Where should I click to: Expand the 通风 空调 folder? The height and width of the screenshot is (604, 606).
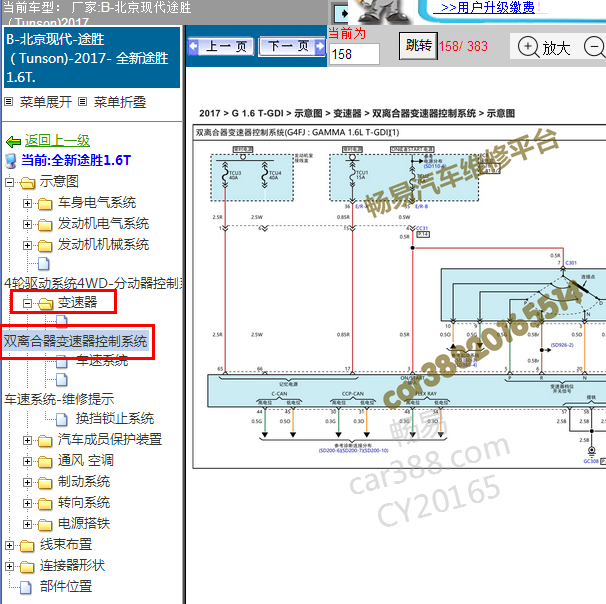(27, 461)
